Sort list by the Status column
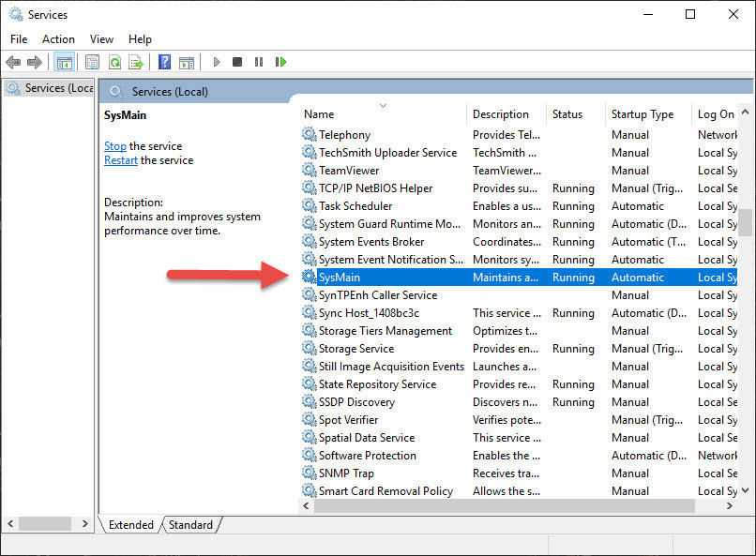 (567, 114)
